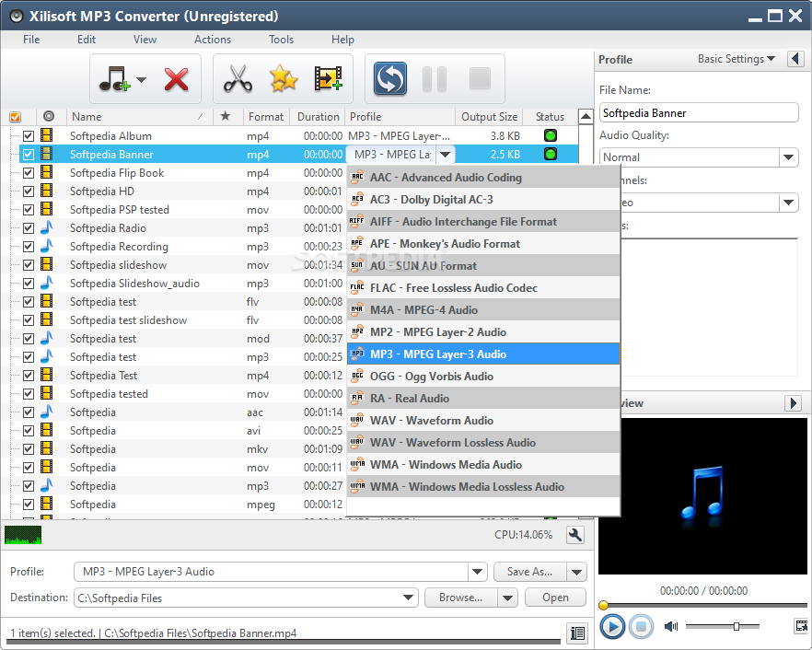Viewport: 812px width, 650px height.
Task: Start conversion with the blue Convert button
Action: point(390,79)
